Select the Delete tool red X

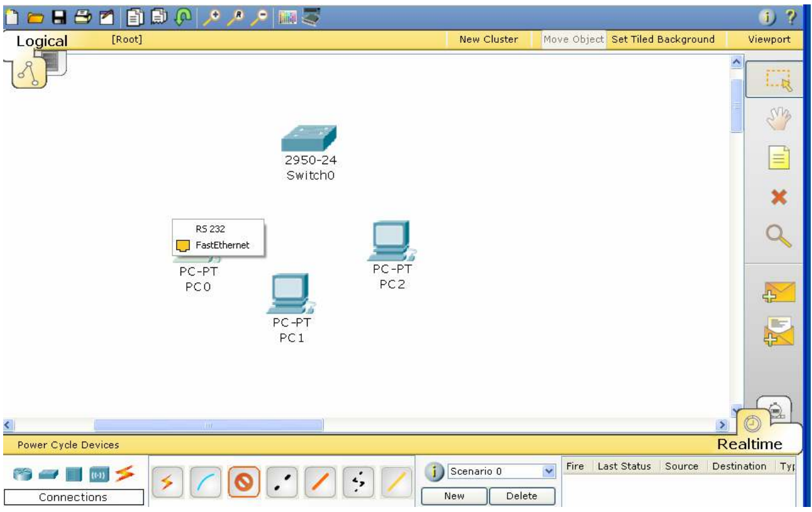click(x=779, y=198)
